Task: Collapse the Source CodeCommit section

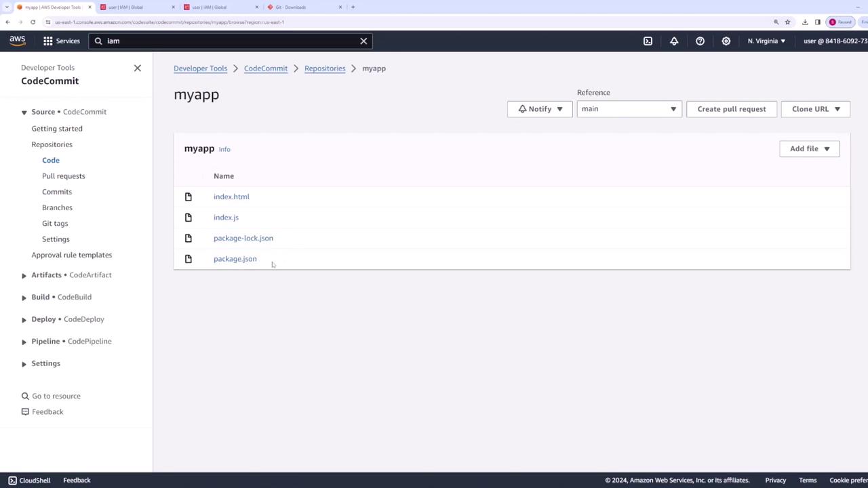Action: (x=24, y=113)
